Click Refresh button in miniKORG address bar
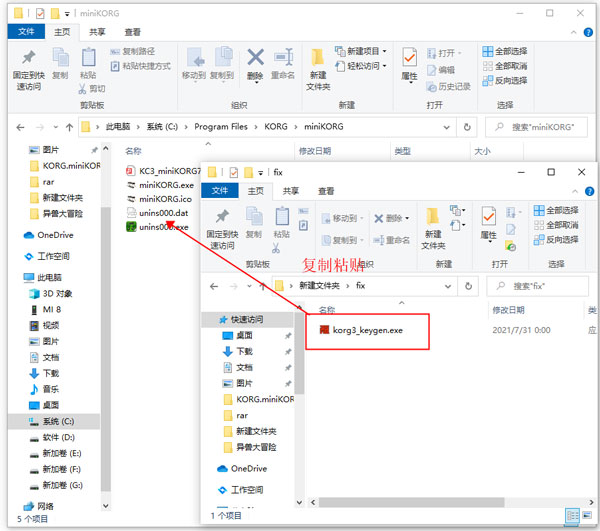 pyautogui.click(x=467, y=127)
